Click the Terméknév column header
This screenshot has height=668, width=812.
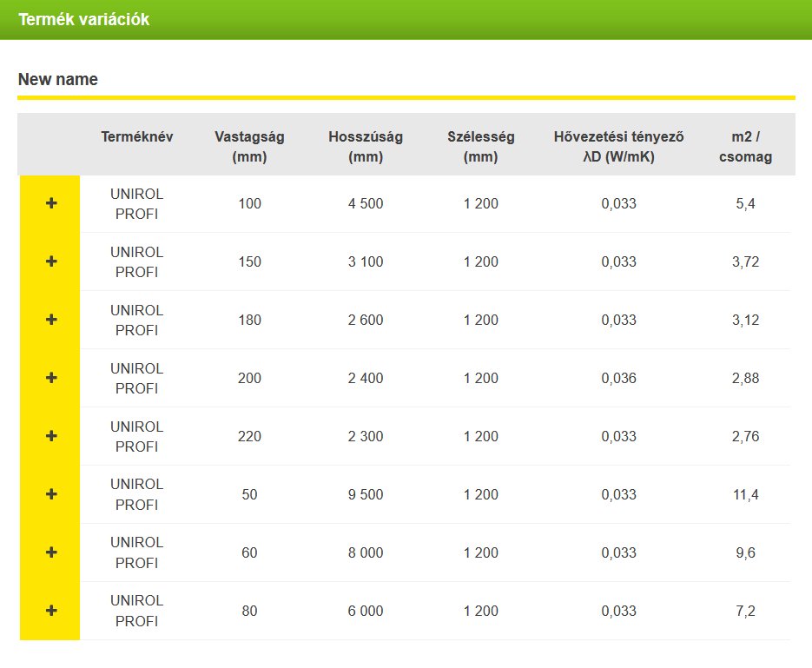(x=136, y=136)
